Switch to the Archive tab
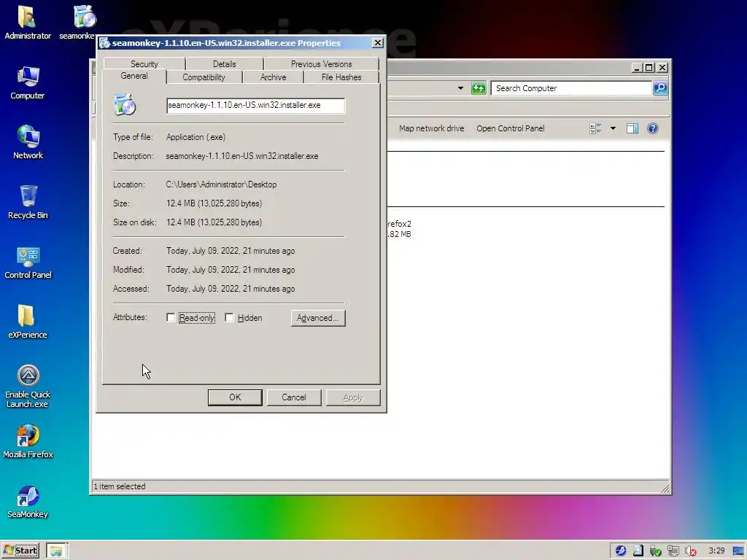The width and height of the screenshot is (747, 560). tap(274, 77)
